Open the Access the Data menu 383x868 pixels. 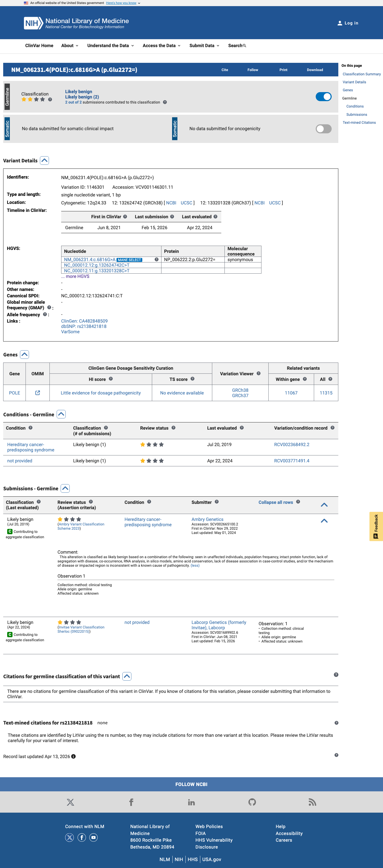coord(161,46)
